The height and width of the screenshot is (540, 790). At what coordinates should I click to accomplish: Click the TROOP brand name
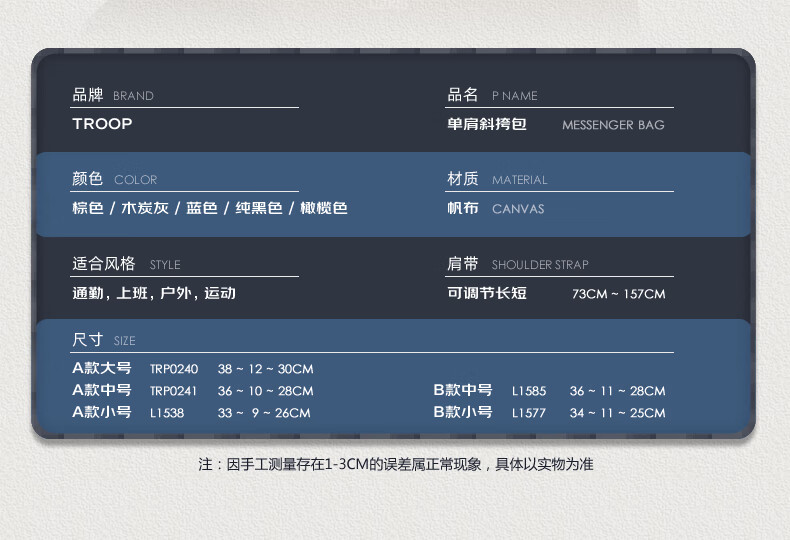point(102,124)
